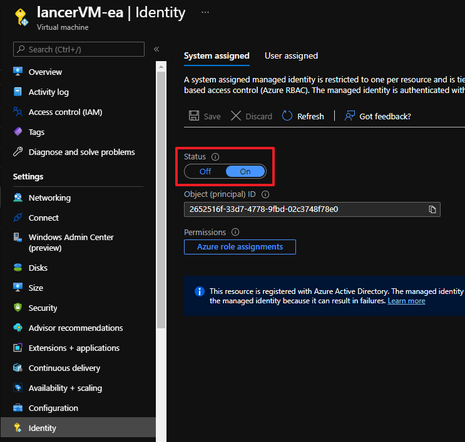The height and width of the screenshot is (442, 465).
Task: Click the scrollbar up arrow
Action: tap(161, 67)
